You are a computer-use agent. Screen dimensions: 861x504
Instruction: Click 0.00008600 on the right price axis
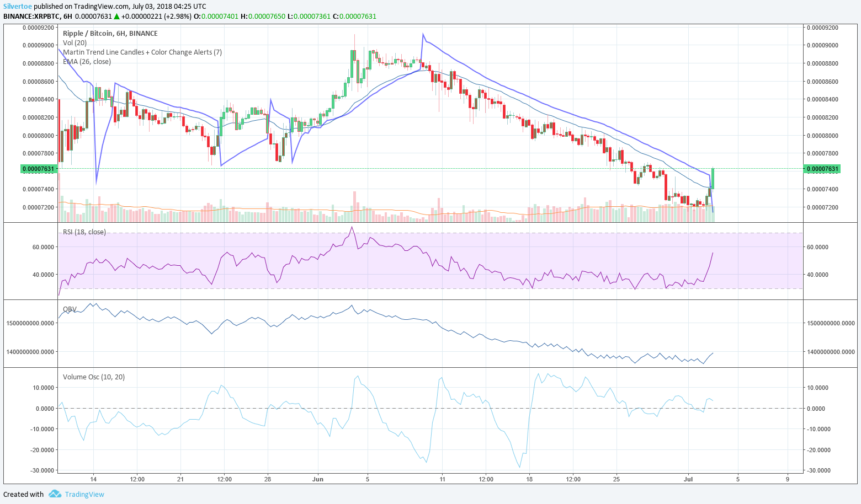coord(822,82)
